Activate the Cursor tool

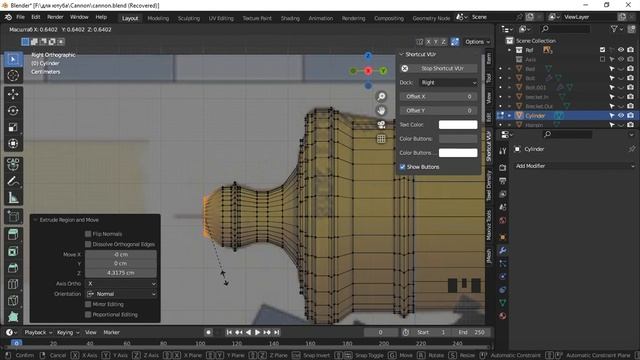click(13, 76)
